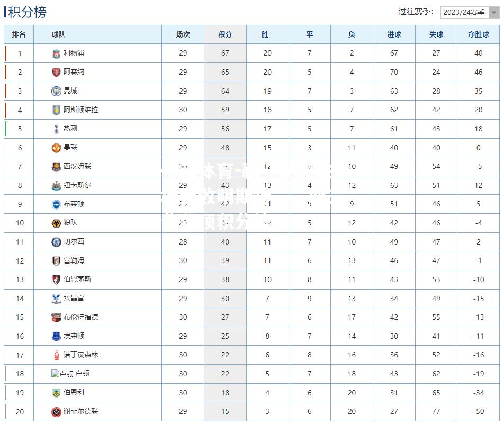Click the 卢顿 broken image placeholder
The image size is (504, 424).
click(62, 374)
